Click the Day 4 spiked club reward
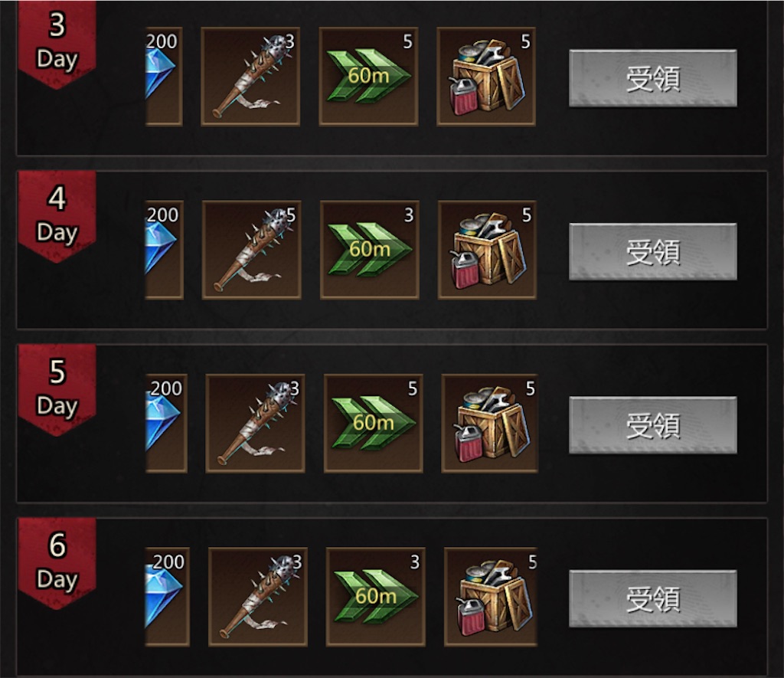 coord(251,251)
